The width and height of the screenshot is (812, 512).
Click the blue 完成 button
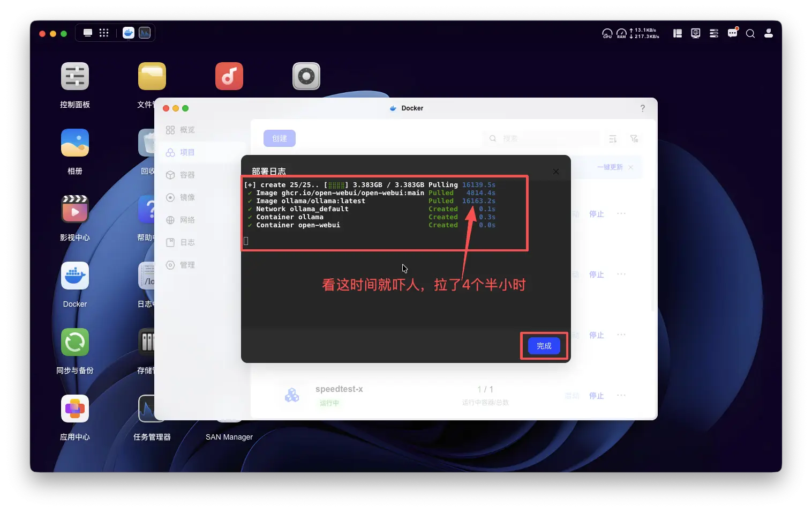tap(544, 346)
